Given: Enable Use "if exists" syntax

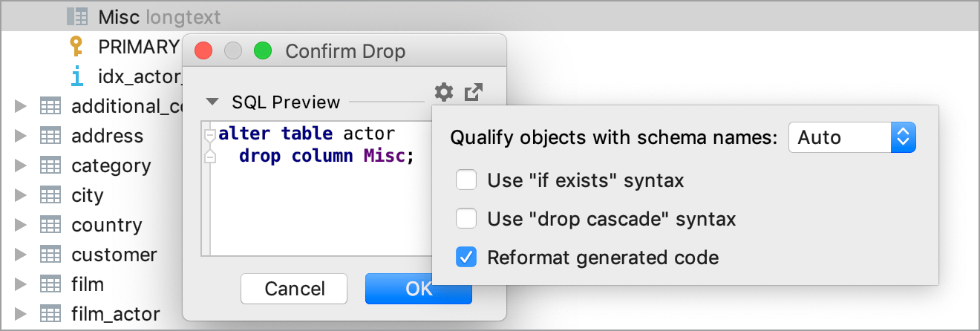Looking at the screenshot, I should 466,180.
